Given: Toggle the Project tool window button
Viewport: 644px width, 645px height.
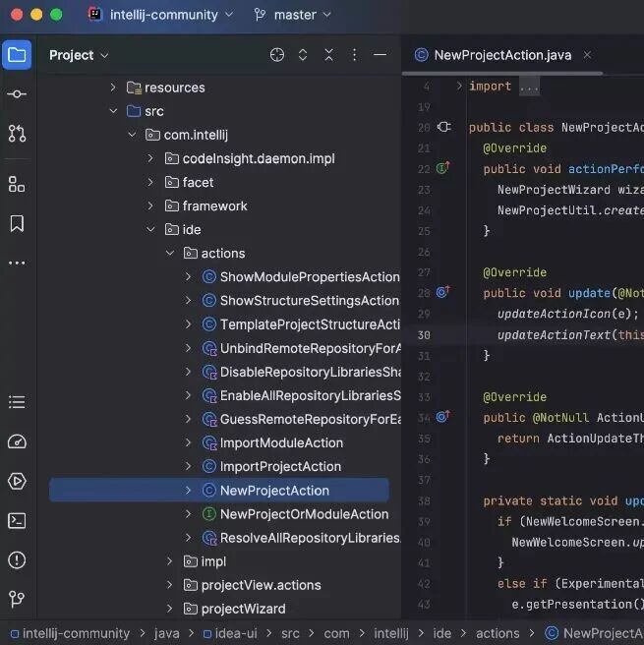Looking at the screenshot, I should click(17, 55).
